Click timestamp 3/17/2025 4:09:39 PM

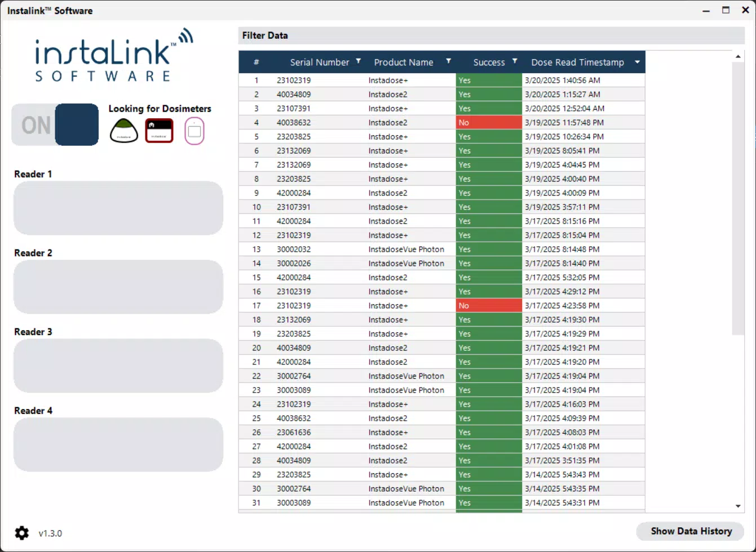(562, 418)
